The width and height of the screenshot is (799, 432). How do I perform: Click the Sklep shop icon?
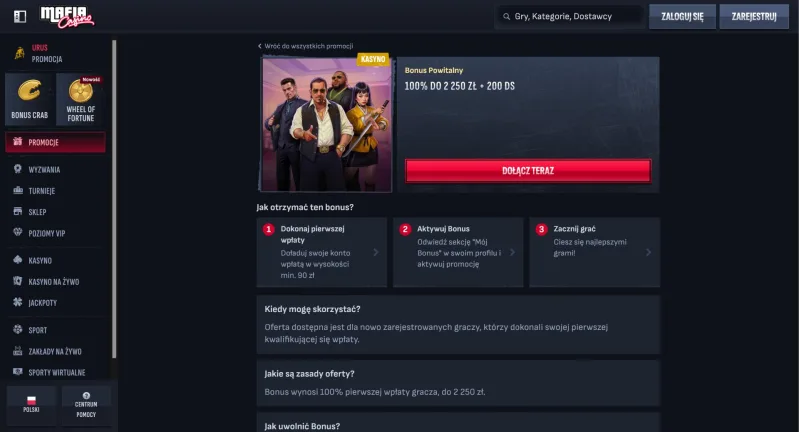(x=18, y=211)
